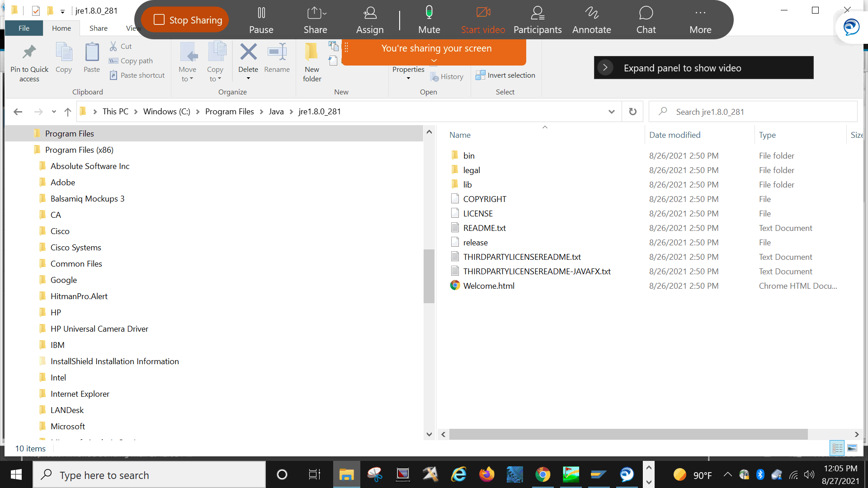The image size is (868, 488).
Task: Mute your microphone
Action: pos(429,19)
